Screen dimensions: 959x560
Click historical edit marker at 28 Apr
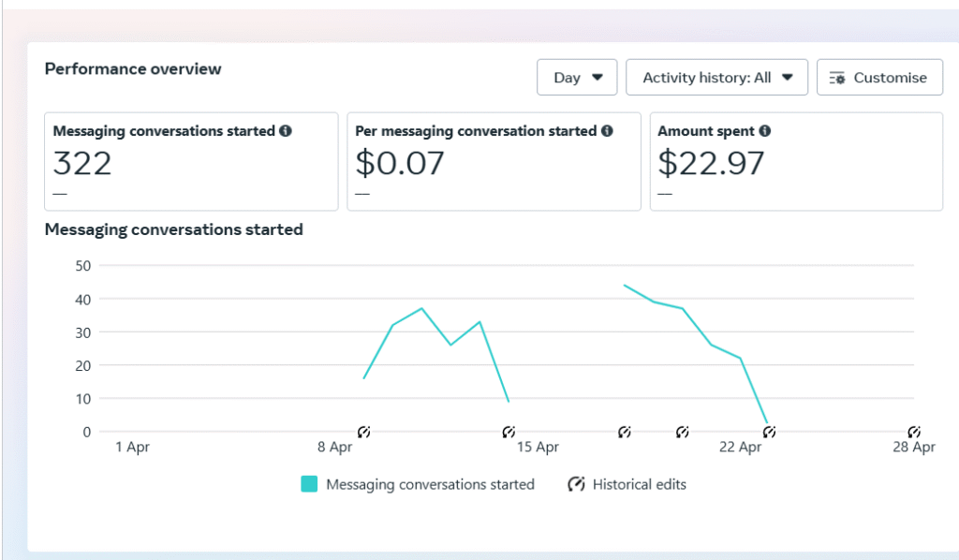(x=914, y=432)
